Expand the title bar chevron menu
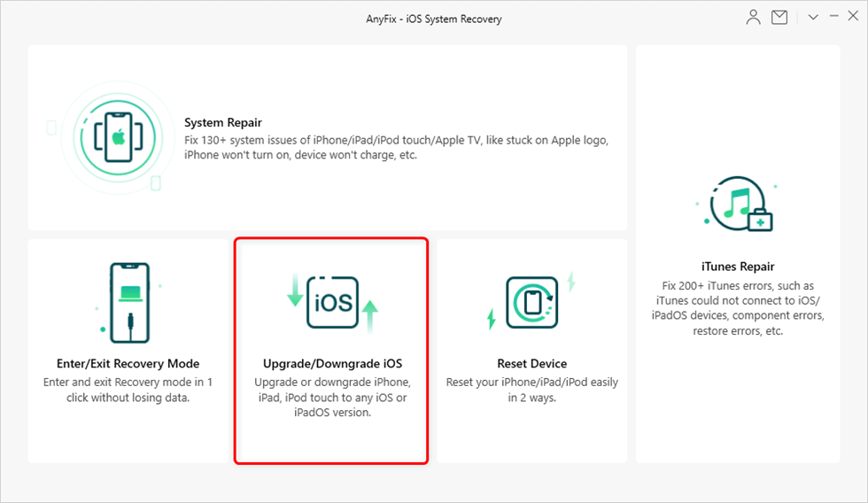The width and height of the screenshot is (868, 503). [x=813, y=18]
